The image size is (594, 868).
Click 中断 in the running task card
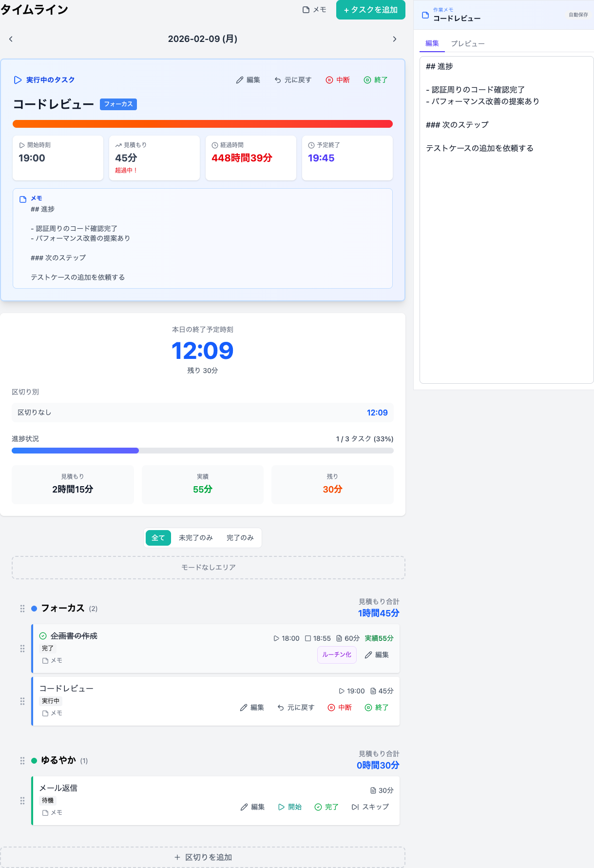(x=338, y=80)
